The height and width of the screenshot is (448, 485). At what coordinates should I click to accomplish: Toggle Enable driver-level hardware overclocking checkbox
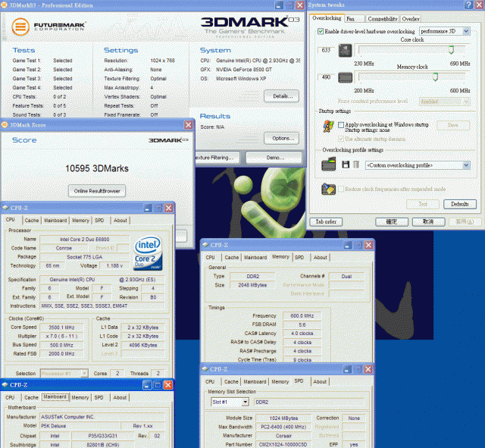click(x=321, y=31)
